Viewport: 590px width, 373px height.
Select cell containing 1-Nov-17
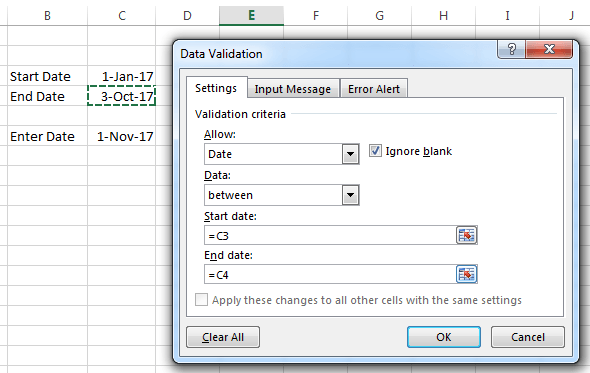[122, 136]
